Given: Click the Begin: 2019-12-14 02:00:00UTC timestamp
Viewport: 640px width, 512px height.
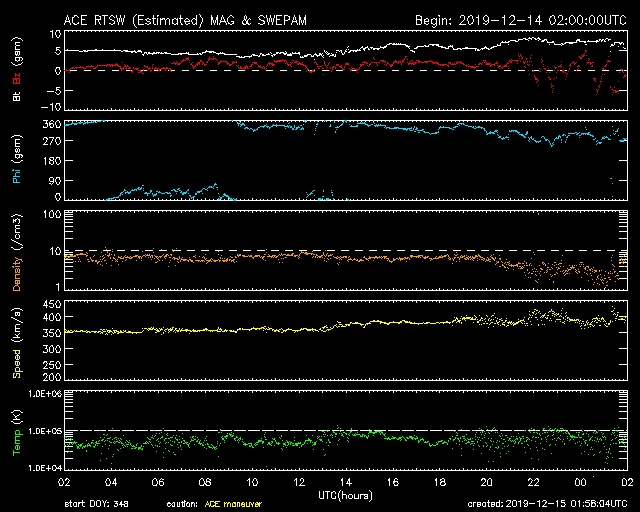Looking at the screenshot, I should pos(521,20).
